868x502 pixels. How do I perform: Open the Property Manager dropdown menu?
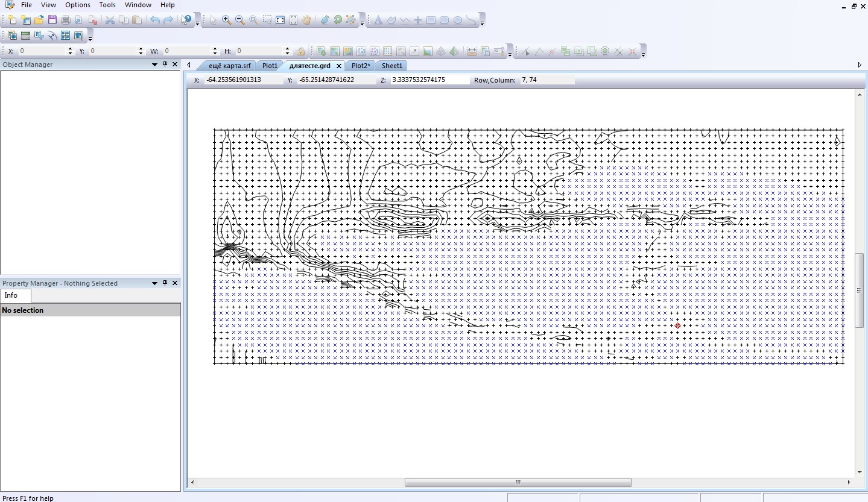click(154, 283)
